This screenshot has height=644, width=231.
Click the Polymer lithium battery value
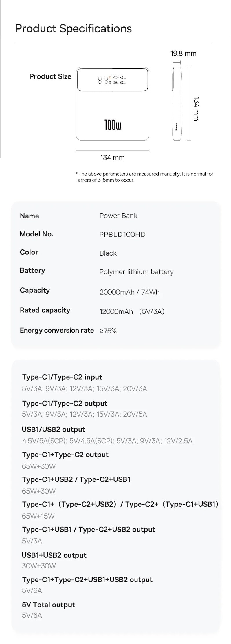[x=136, y=272]
